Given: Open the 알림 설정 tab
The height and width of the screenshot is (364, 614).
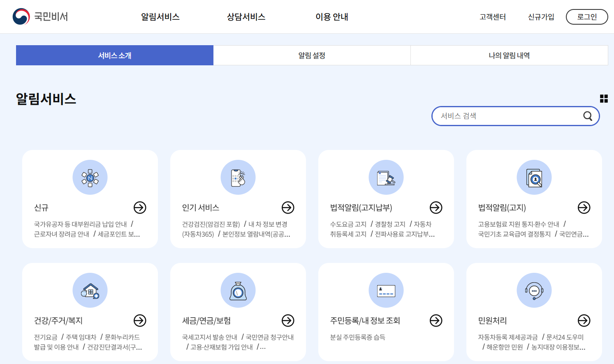Looking at the screenshot, I should click(312, 55).
